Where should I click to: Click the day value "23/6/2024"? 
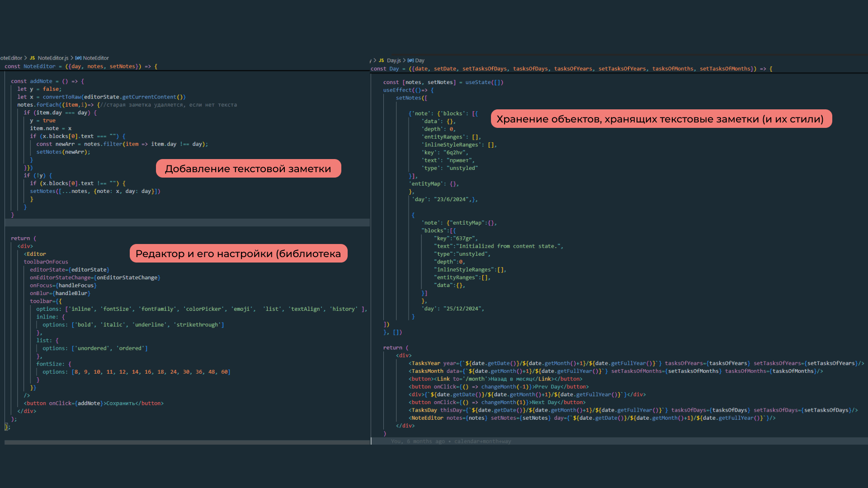tap(451, 199)
